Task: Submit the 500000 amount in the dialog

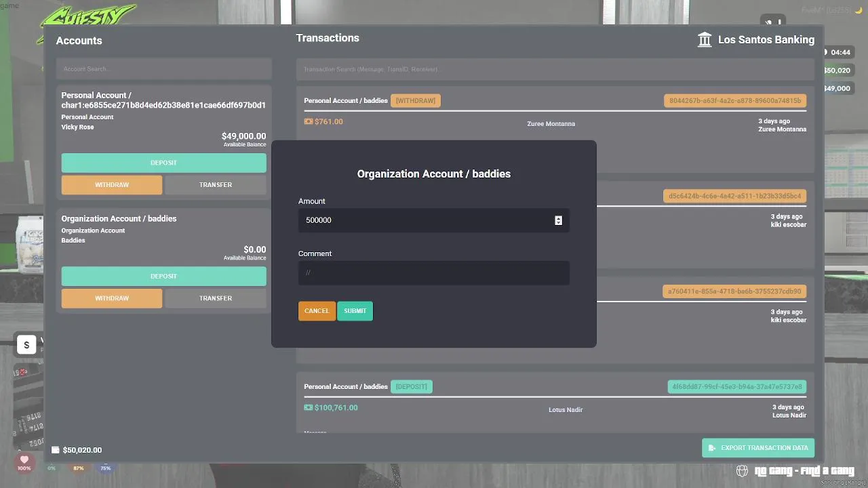Action: tap(355, 311)
